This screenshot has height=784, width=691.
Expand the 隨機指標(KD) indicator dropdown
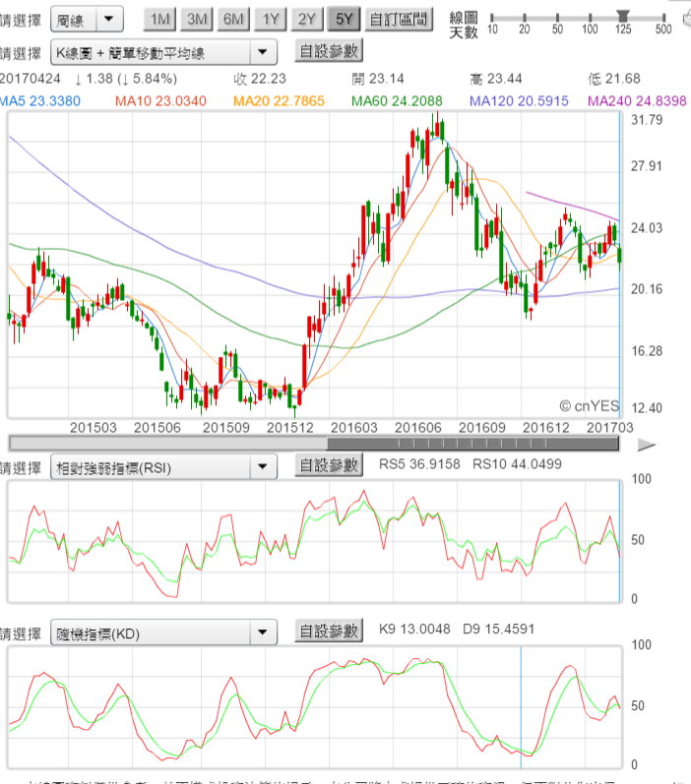coord(163,633)
